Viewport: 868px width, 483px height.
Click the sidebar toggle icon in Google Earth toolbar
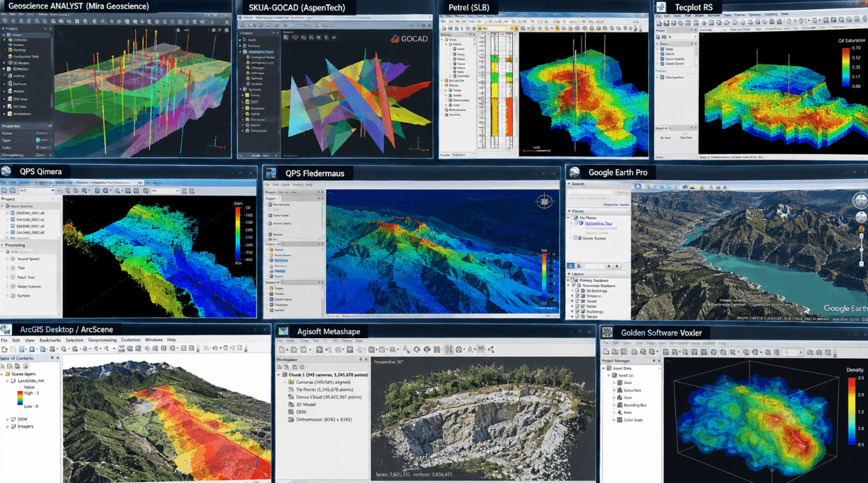[639, 186]
